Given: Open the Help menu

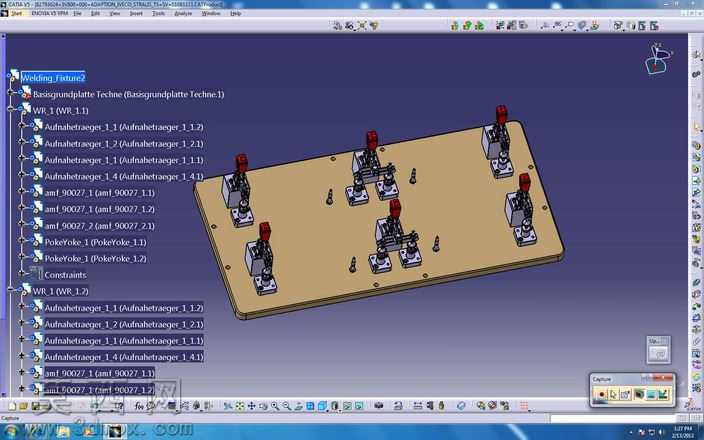Looking at the screenshot, I should [x=236, y=13].
